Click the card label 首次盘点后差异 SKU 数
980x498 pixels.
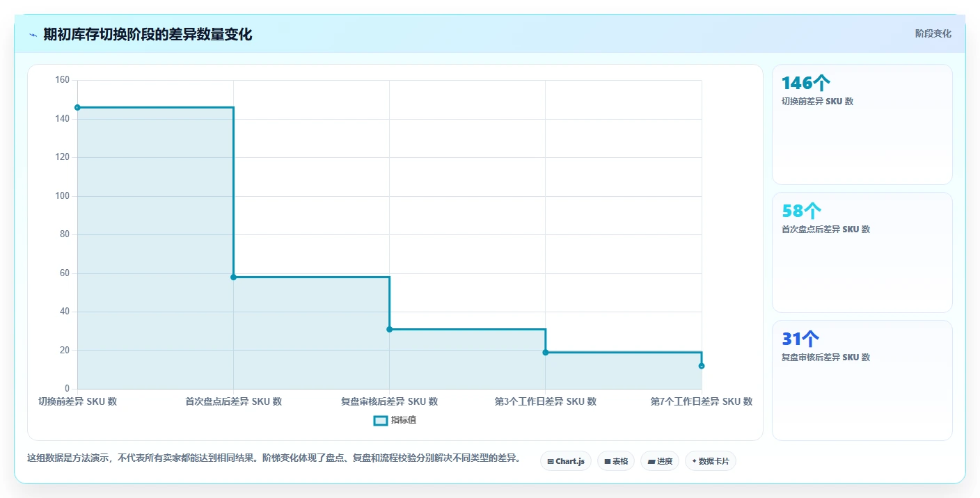coord(825,230)
